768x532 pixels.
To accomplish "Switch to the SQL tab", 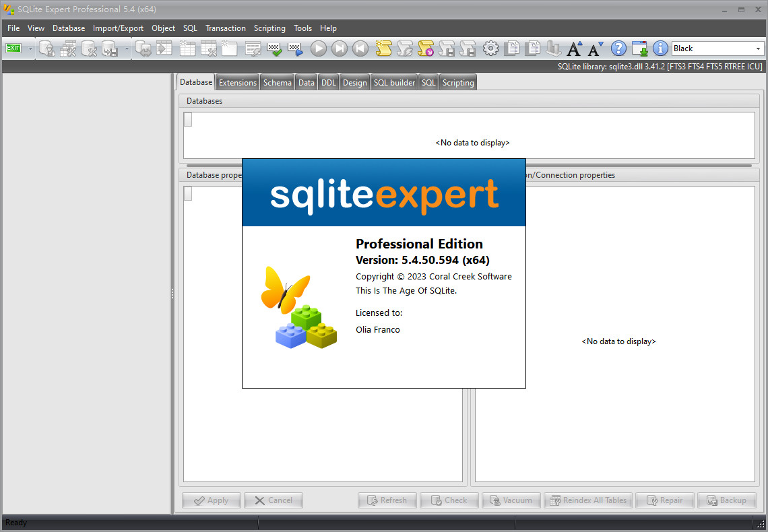I will pos(428,83).
